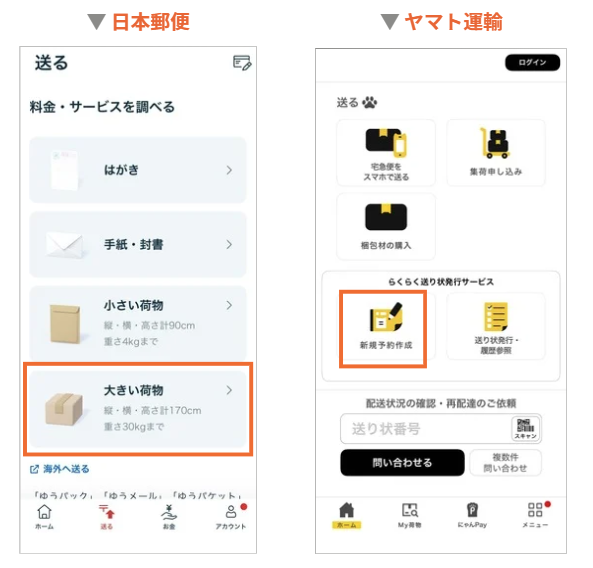Open 新規予約作成 icon
This screenshot has width=593, height=568.
[x=386, y=317]
